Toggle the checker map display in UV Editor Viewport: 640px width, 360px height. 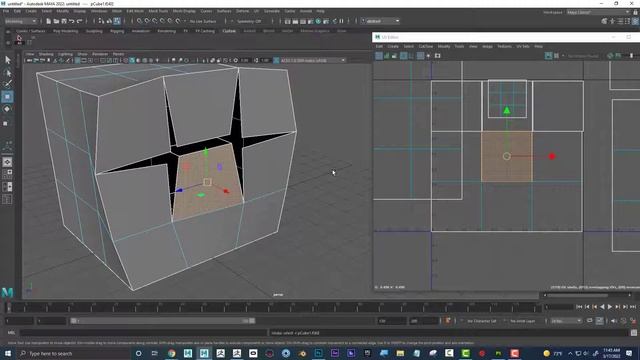coord(556,56)
